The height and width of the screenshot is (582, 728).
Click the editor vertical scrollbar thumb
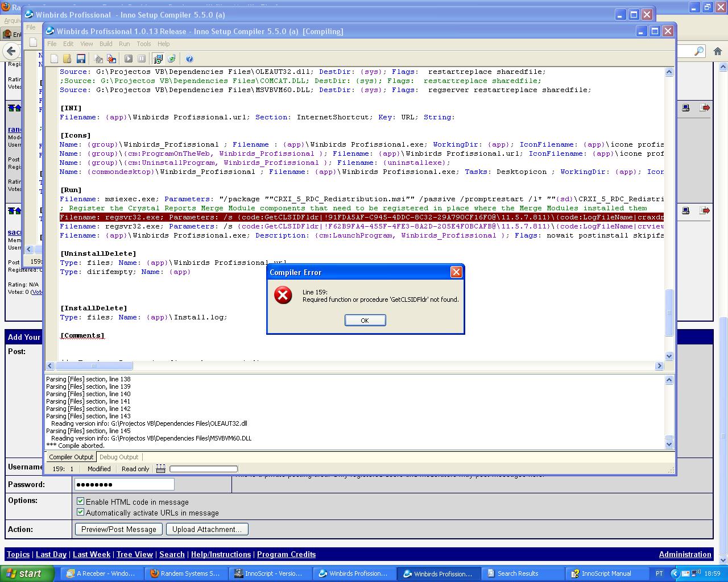click(x=669, y=312)
